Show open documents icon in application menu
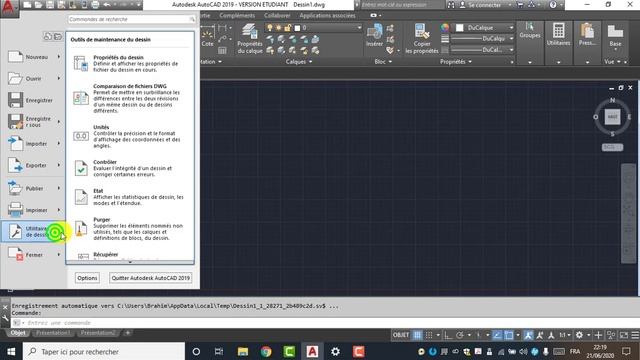 (x=58, y=36)
